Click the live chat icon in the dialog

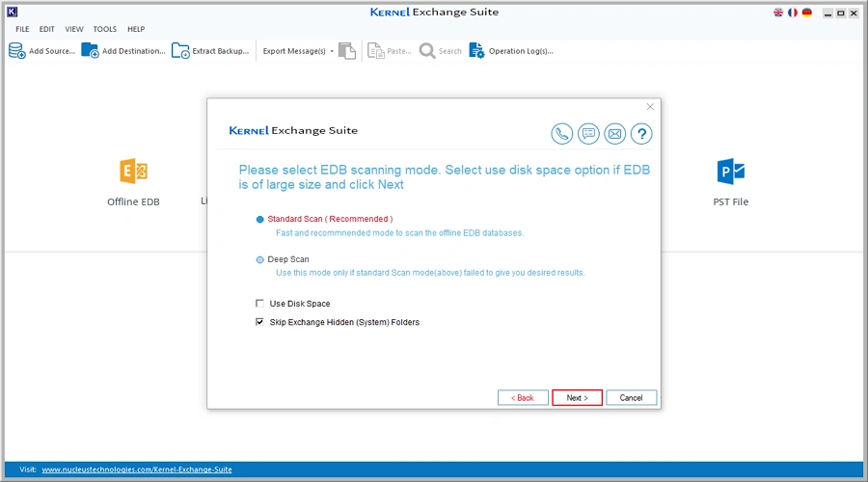[588, 134]
